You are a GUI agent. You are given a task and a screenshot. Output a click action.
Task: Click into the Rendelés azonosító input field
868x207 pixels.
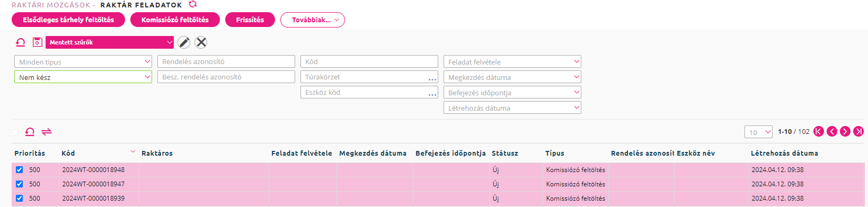point(226,61)
